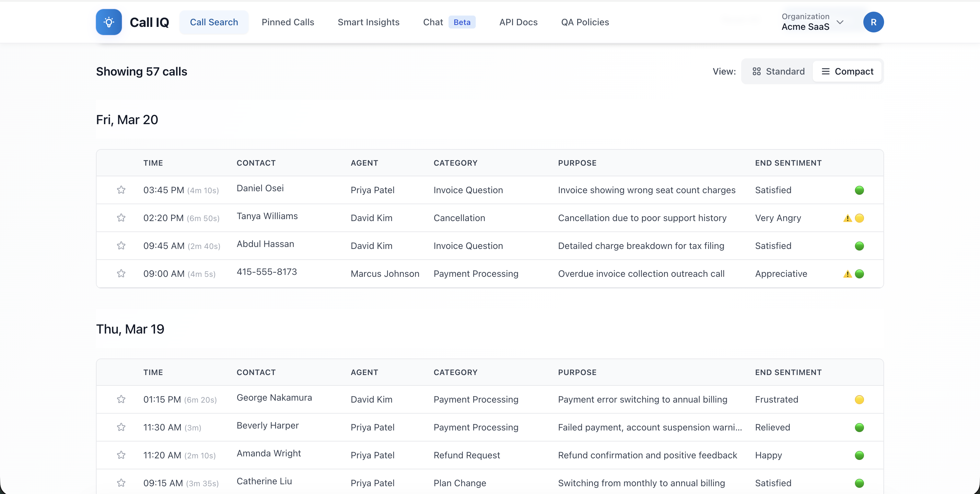Click the star icon next to Beverly Harper's call
Viewport: 980px width, 494px height.
point(121,428)
